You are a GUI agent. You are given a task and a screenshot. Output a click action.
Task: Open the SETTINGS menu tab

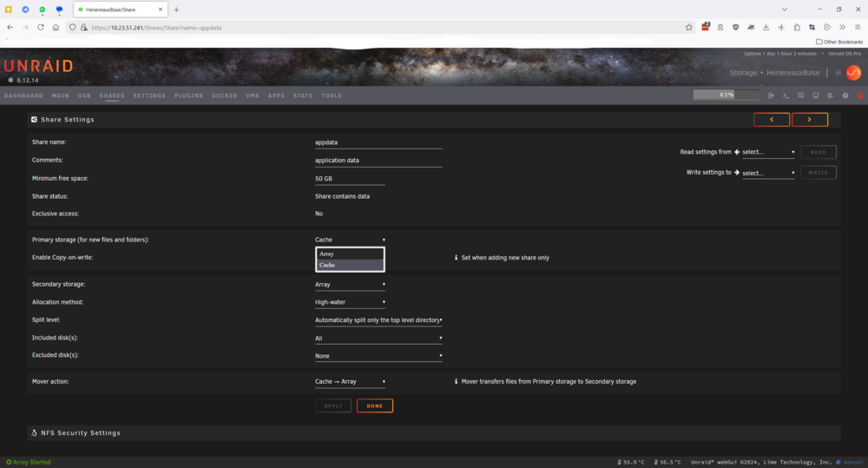tap(149, 96)
